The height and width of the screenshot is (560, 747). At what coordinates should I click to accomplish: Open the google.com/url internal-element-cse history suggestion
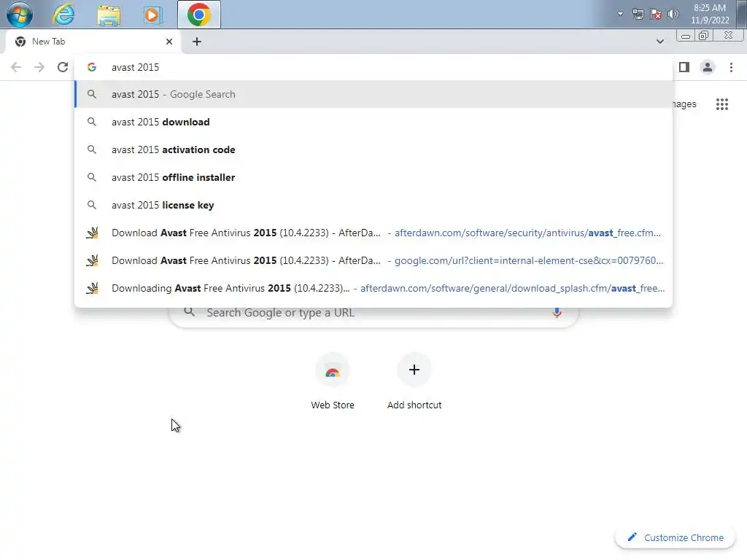(x=373, y=260)
